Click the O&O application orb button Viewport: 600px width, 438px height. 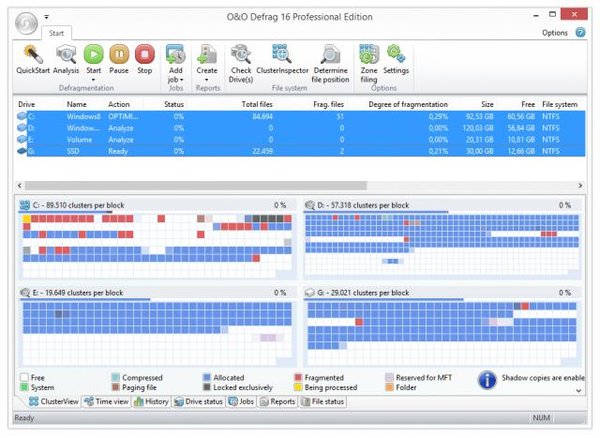[x=26, y=23]
